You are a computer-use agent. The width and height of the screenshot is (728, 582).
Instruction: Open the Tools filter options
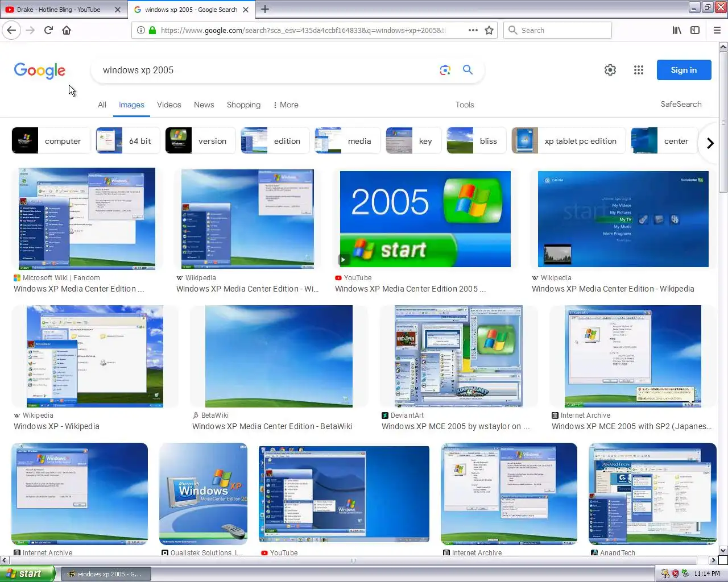pos(465,105)
